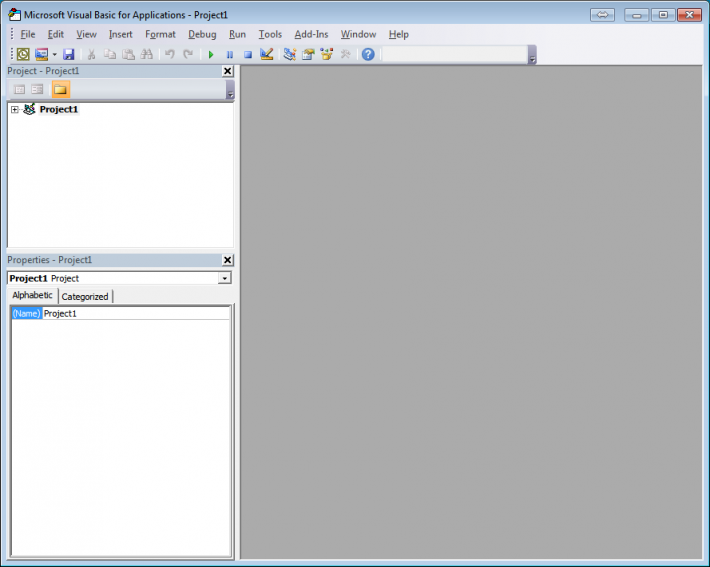
Task: Open Properties Window from toolbar icon
Action: (x=308, y=54)
